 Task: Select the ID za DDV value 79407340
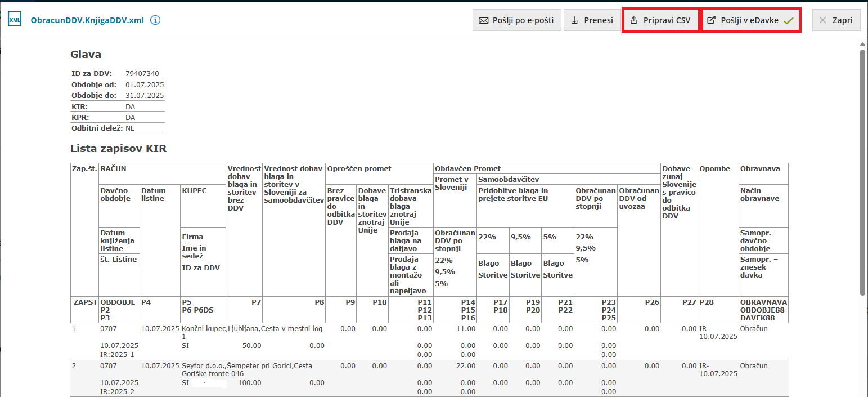tap(142, 74)
